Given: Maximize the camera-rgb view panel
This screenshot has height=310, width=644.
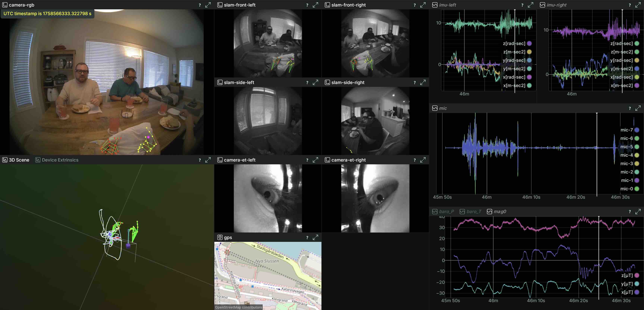Looking at the screenshot, I should pos(208,5).
